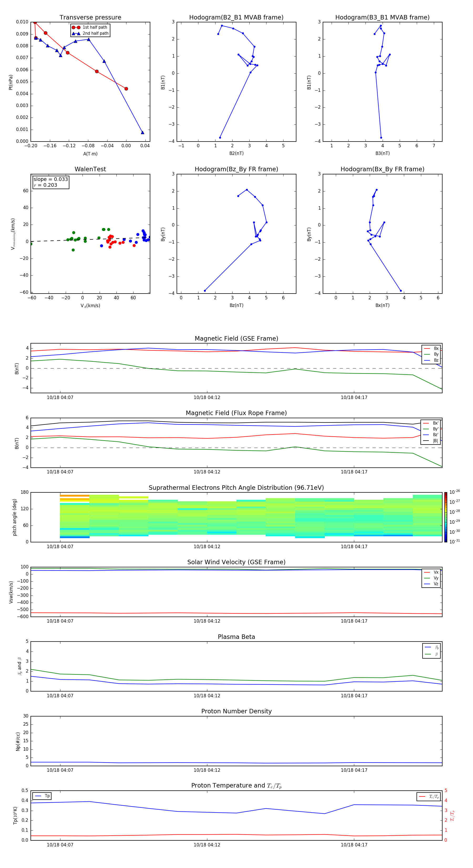Image resolution: width=473 pixels, height=868 pixels.
Task: Click the 'Bz(nT)' x-axis label
Action: [236, 305]
